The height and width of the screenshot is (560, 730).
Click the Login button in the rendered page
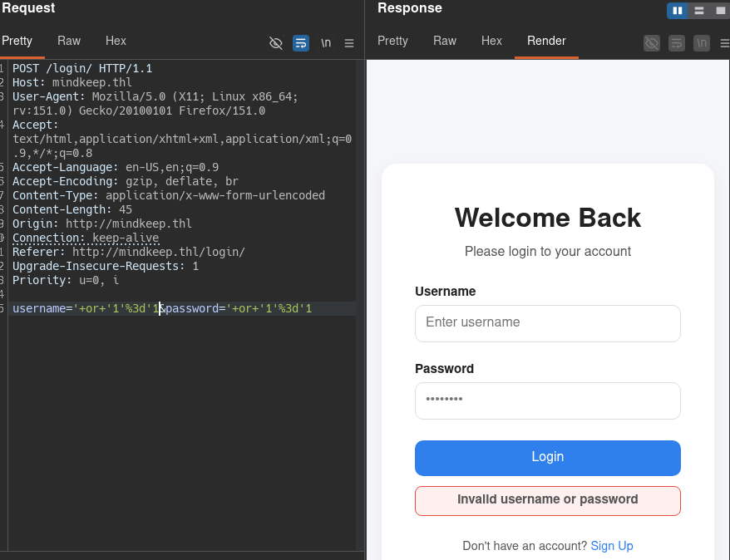547,458
